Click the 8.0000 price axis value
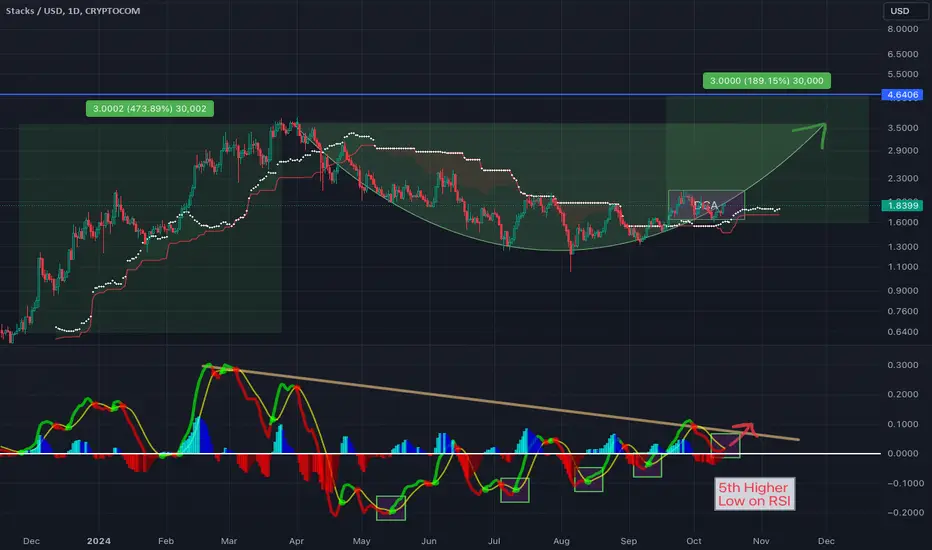The image size is (932, 550). [903, 29]
